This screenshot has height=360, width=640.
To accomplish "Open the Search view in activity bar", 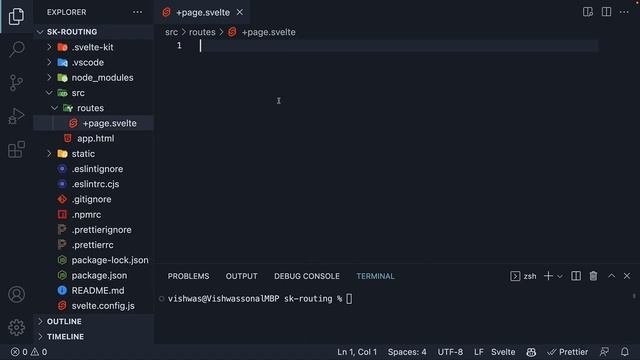I will (16, 49).
